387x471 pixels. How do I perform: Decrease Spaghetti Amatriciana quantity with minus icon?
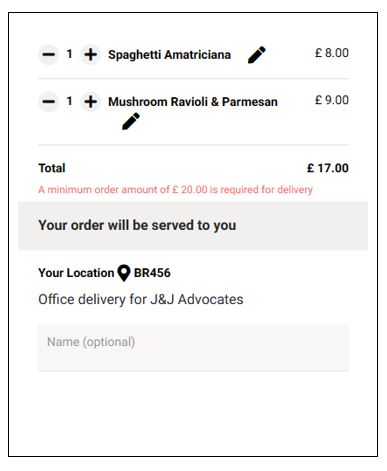(49, 54)
